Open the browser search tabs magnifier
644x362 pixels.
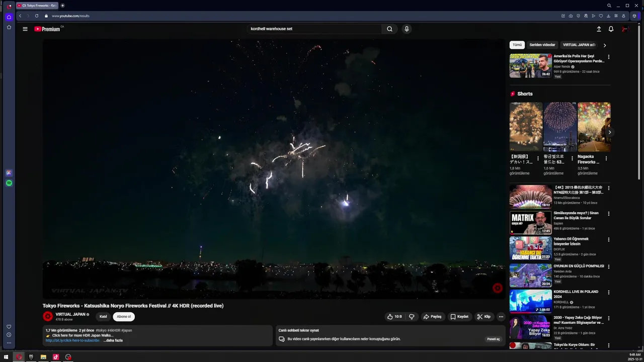click(609, 6)
